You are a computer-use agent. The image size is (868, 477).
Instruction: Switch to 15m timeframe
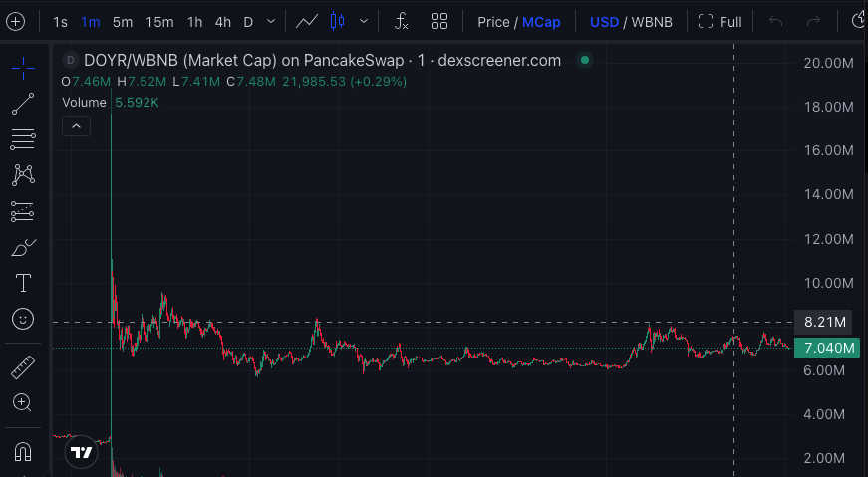tap(159, 22)
